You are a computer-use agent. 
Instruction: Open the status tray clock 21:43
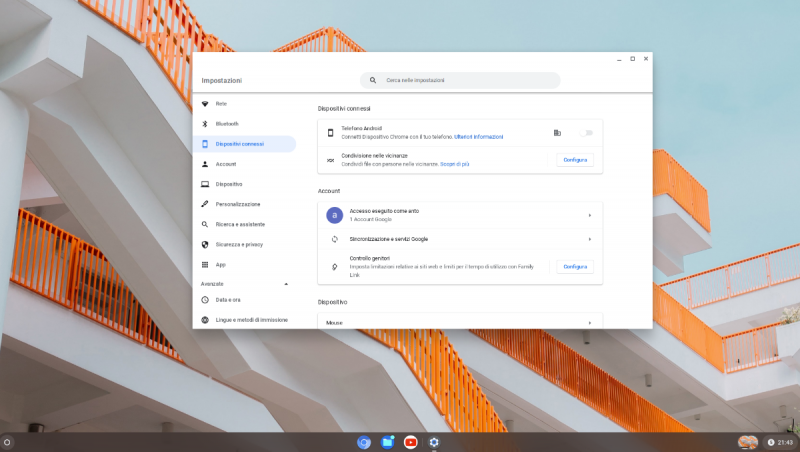pos(781,442)
